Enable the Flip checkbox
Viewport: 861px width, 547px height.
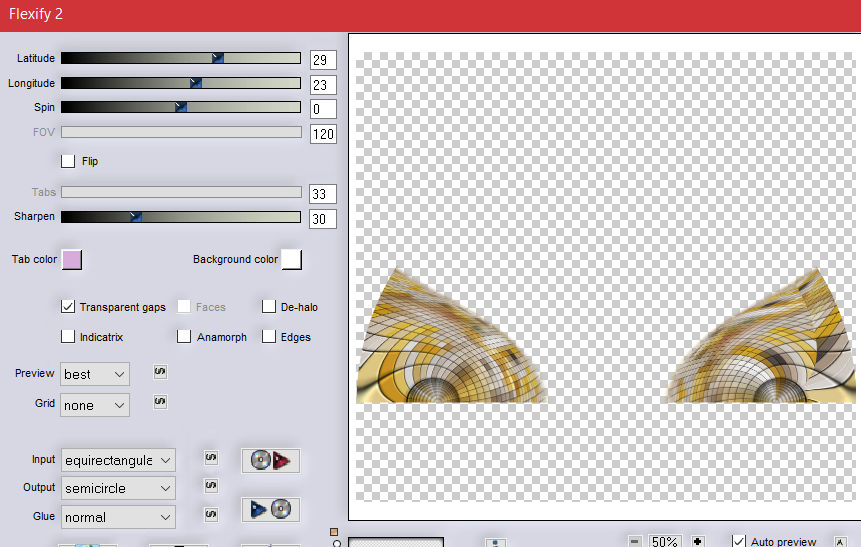(x=68, y=161)
